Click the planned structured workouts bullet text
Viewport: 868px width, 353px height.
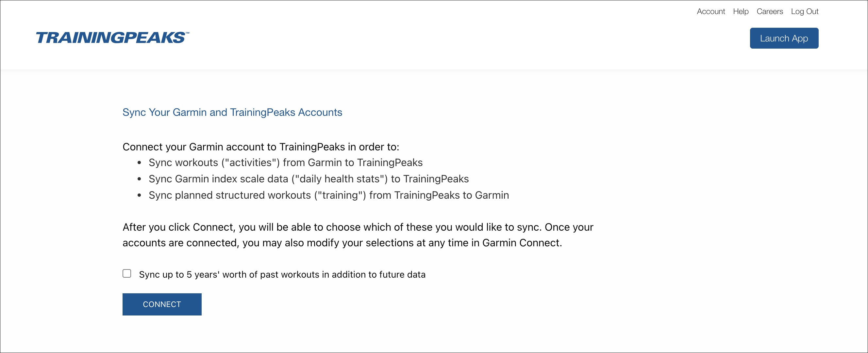tap(328, 195)
